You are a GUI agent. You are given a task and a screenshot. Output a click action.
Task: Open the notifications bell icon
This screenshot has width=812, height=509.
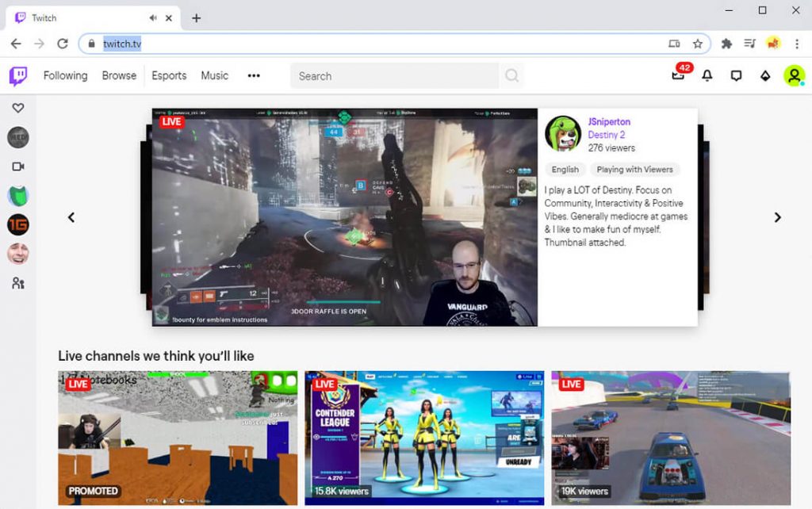point(707,75)
